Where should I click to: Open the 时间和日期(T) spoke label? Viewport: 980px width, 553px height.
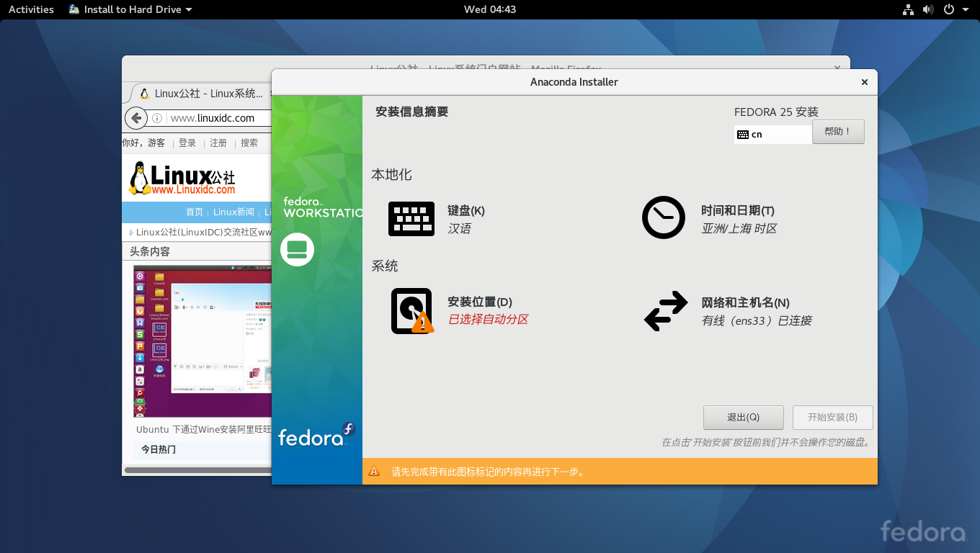738,211
